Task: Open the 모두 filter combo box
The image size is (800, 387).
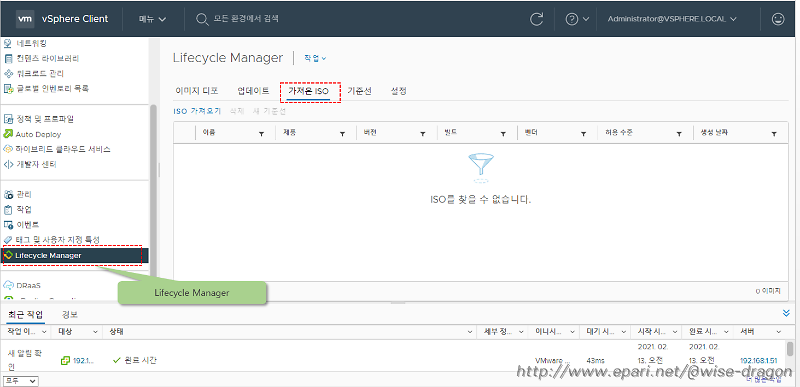Action: pyautogui.click(x=20, y=381)
